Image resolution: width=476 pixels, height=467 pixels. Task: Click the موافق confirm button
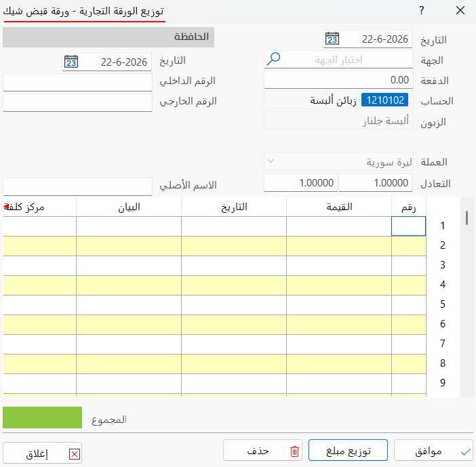(433, 450)
